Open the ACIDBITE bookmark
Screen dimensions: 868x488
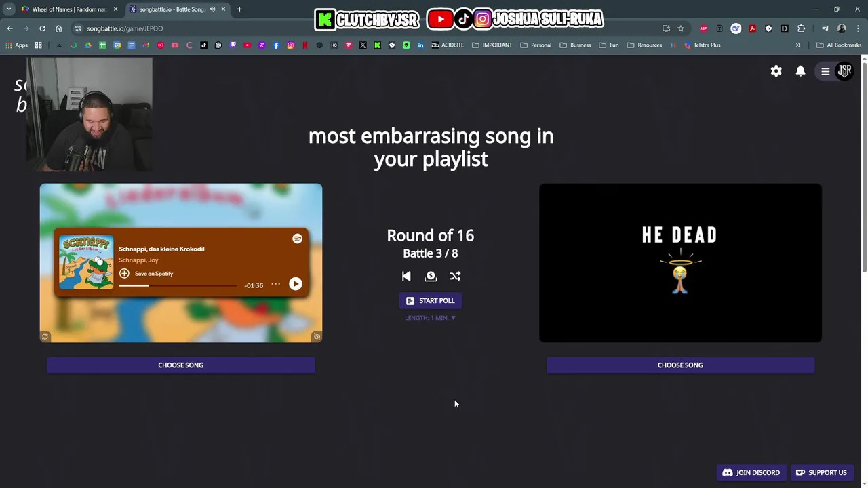(x=448, y=45)
